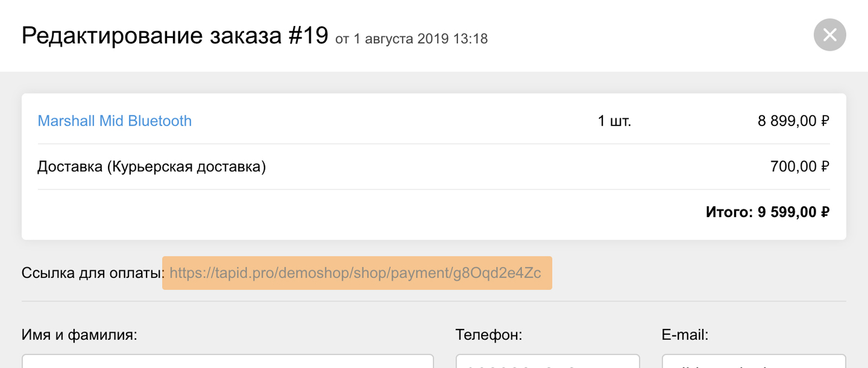Image resolution: width=868 pixels, height=368 pixels.
Task: Focus the E-mail input field
Action: (753, 362)
